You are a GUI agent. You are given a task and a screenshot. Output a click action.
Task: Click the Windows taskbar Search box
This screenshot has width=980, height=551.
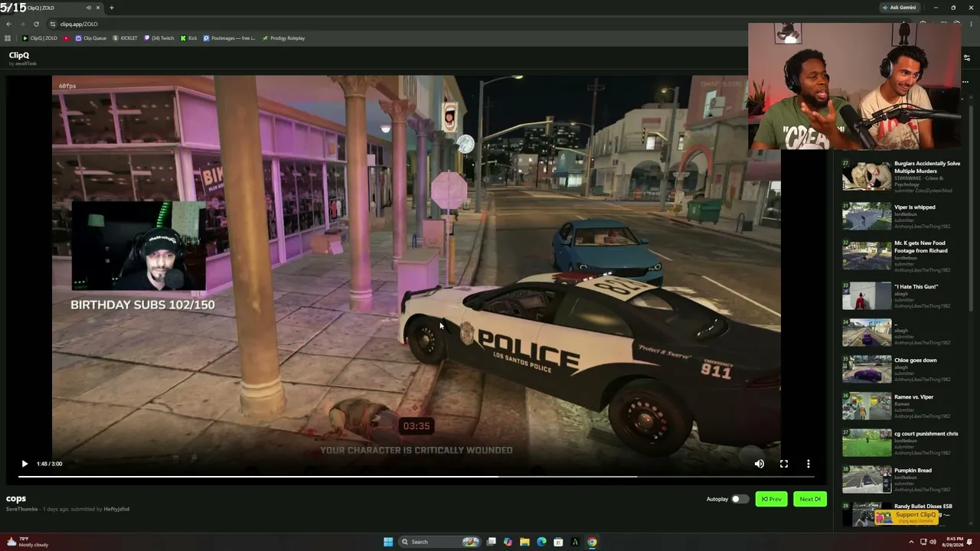439,542
